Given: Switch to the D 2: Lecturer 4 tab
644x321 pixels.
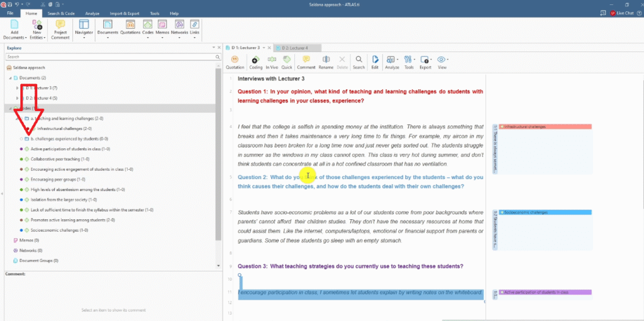Looking at the screenshot, I should click(x=295, y=48).
